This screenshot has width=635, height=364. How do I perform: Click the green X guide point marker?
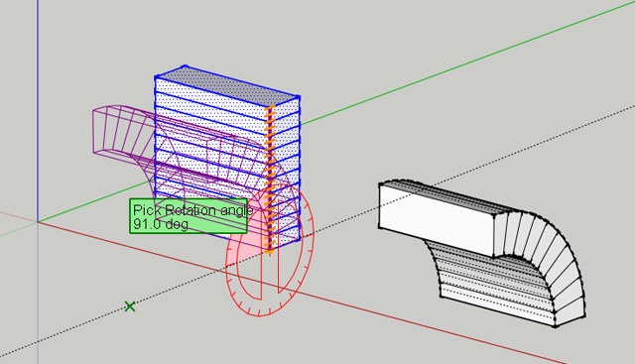pos(130,306)
